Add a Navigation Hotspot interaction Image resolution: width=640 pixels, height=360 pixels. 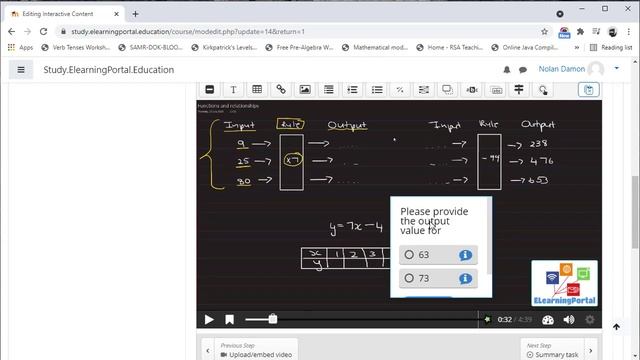(543, 89)
